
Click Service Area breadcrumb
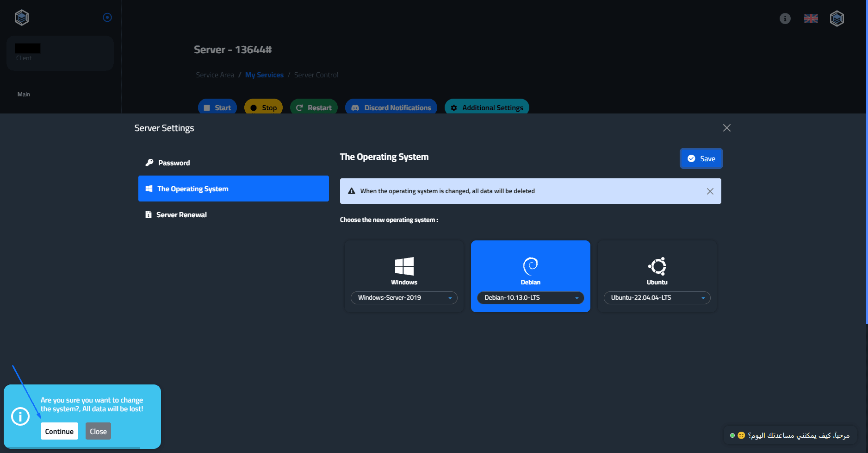pyautogui.click(x=215, y=75)
